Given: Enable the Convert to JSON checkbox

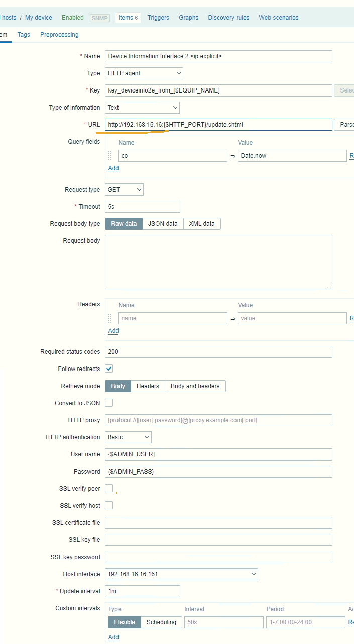Looking at the screenshot, I should [109, 403].
